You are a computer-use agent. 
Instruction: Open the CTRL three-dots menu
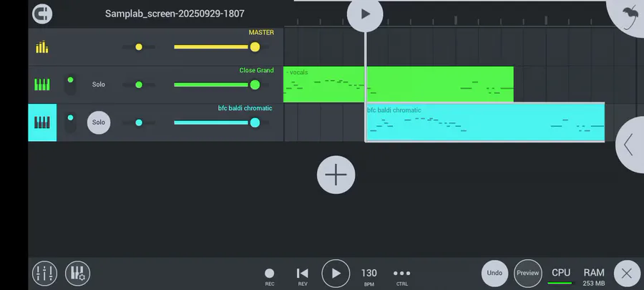[x=401, y=276]
